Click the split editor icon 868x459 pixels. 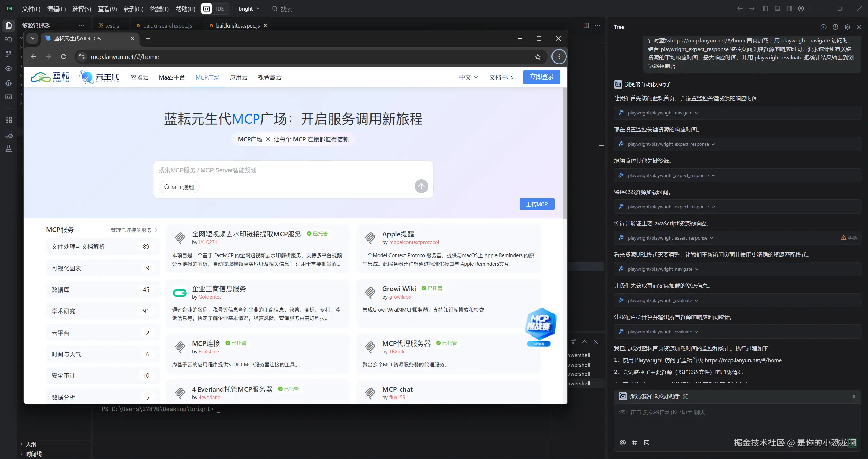[x=586, y=25]
